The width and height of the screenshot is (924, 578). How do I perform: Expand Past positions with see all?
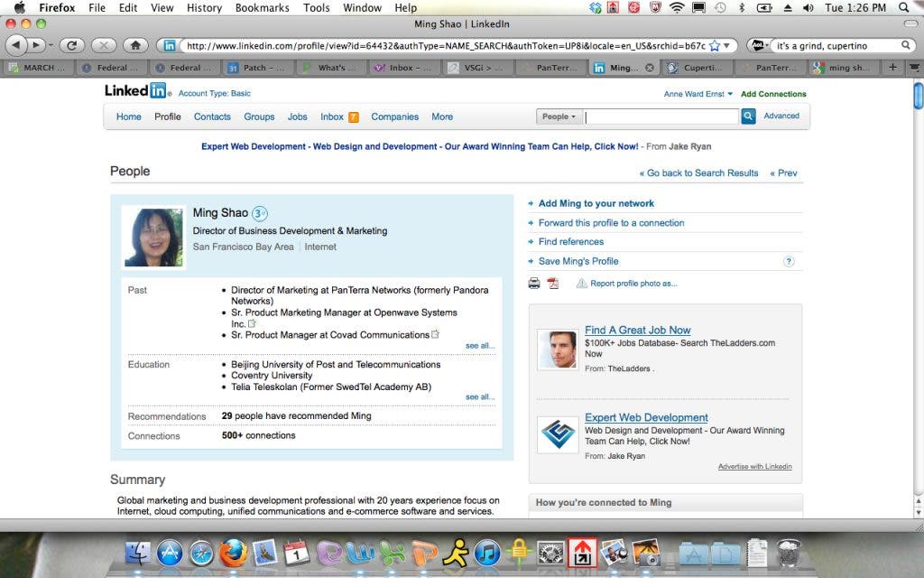[480, 346]
